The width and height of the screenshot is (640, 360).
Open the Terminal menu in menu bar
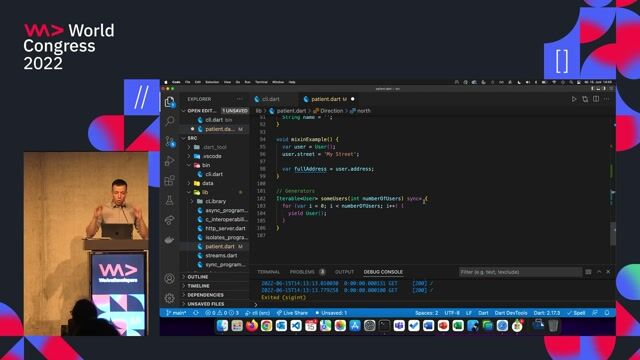click(x=261, y=82)
